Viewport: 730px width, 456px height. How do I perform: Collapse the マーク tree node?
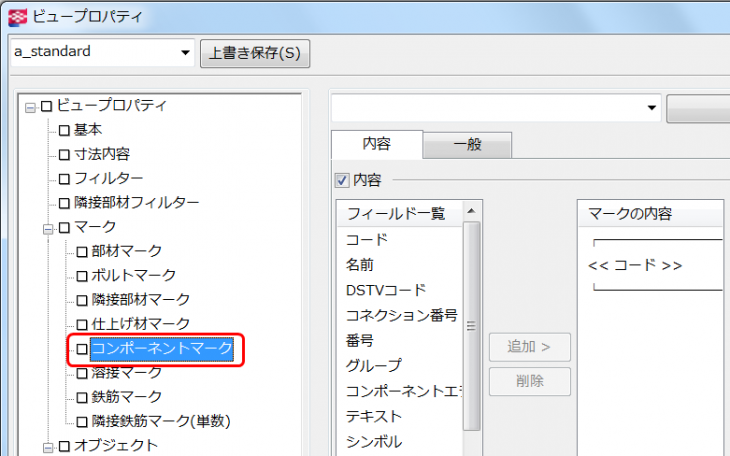coord(48,229)
